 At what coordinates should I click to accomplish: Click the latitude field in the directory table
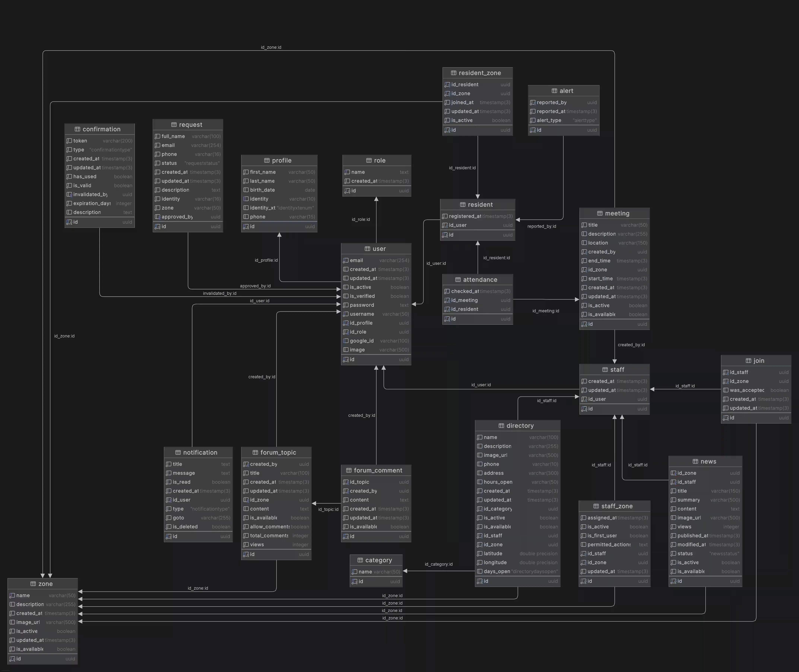tap(492, 554)
